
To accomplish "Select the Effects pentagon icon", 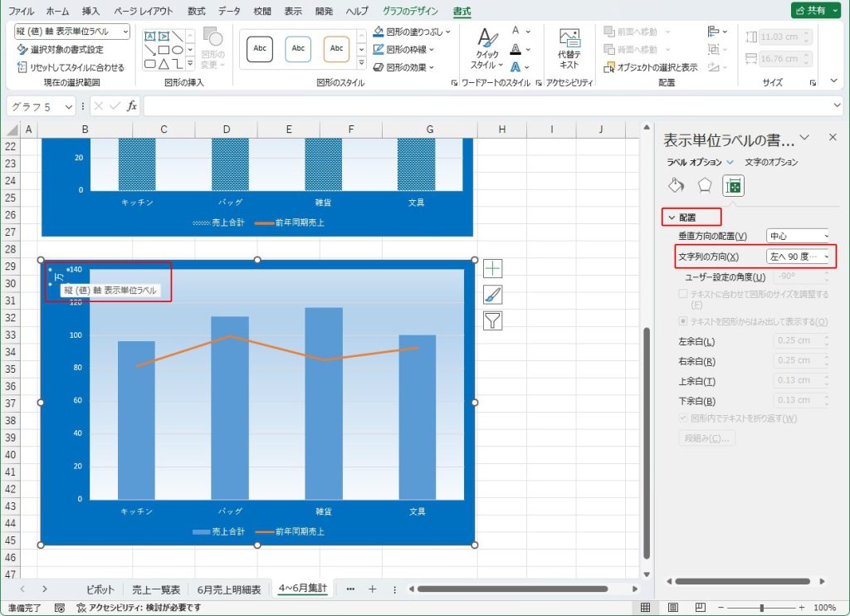I will pyautogui.click(x=704, y=185).
